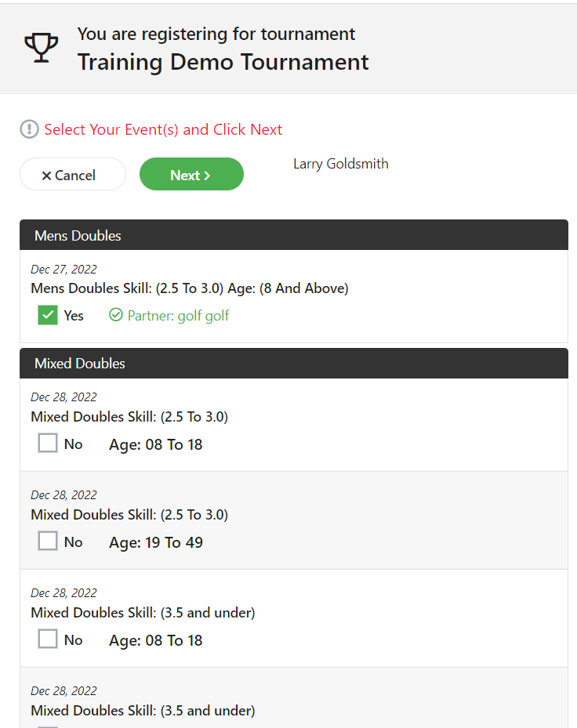Proceed with the green Next button
This screenshot has width=577, height=728.
pyautogui.click(x=191, y=175)
